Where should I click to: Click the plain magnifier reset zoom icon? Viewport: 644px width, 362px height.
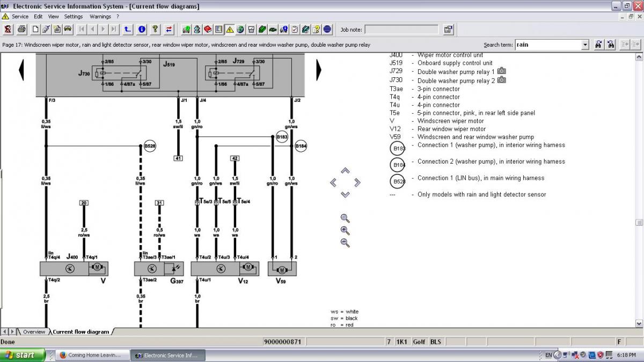point(345,218)
